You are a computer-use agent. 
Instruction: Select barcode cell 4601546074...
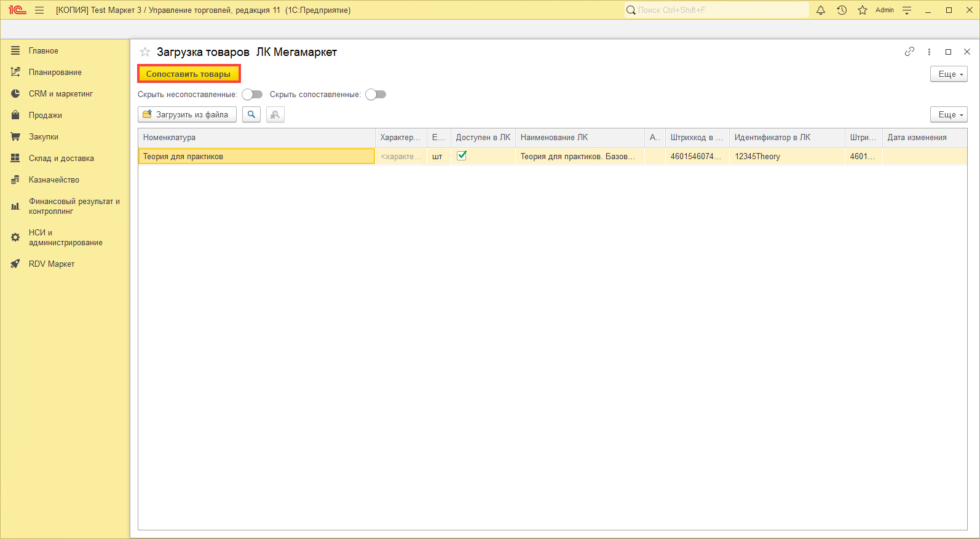pos(697,156)
